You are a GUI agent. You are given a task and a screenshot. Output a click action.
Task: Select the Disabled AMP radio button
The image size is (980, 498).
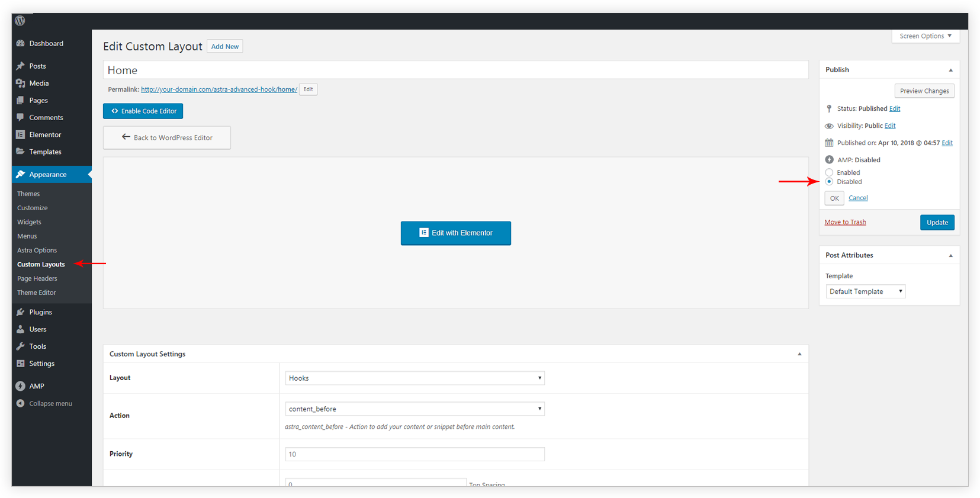click(829, 182)
